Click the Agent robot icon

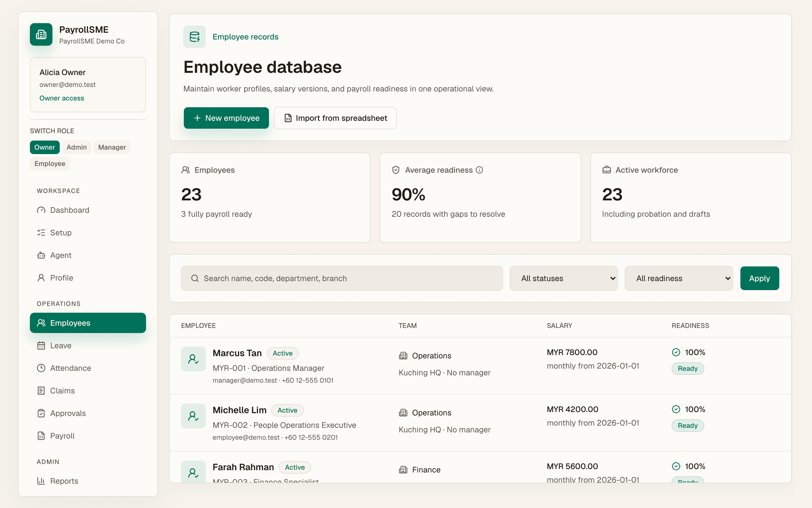pos(41,255)
